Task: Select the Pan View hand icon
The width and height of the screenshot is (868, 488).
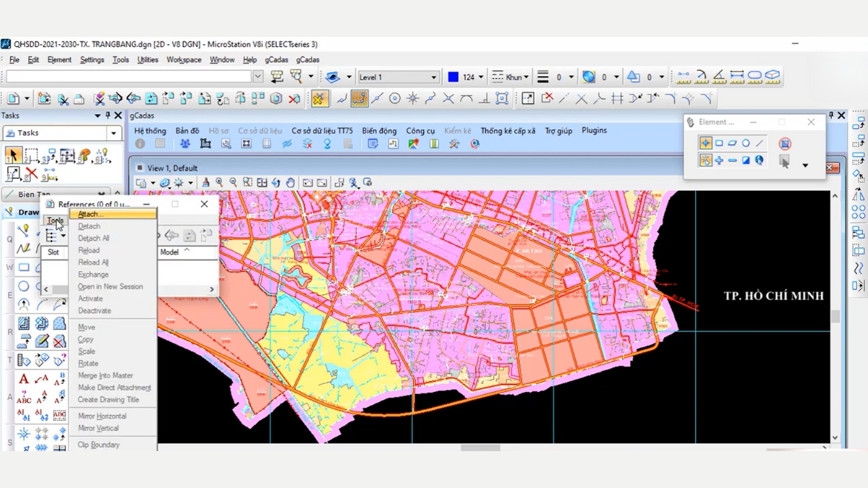Action: (289, 183)
